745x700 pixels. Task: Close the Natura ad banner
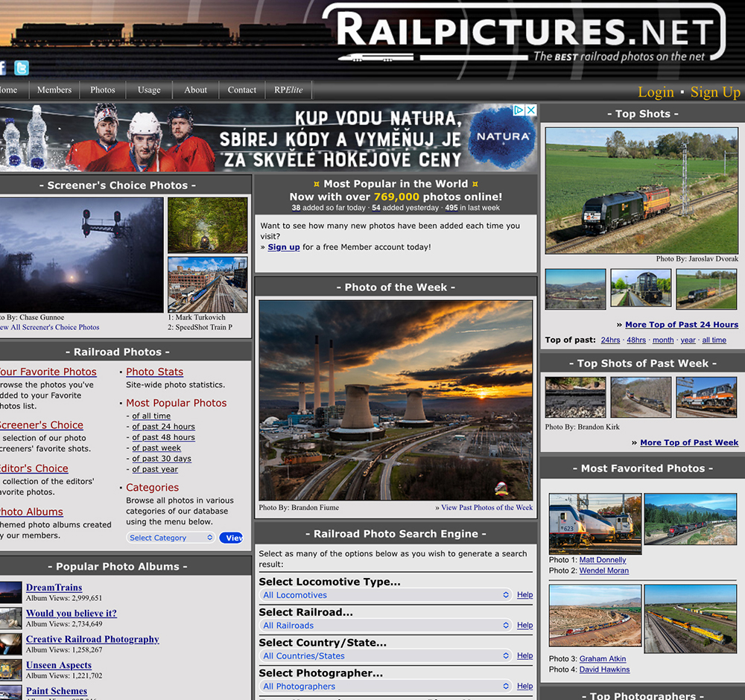click(x=531, y=110)
